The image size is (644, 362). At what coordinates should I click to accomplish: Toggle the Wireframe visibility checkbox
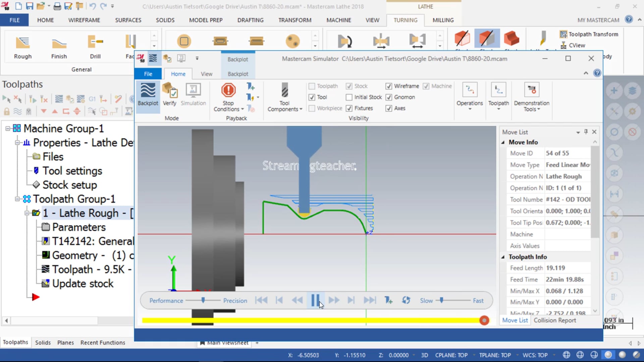point(388,86)
